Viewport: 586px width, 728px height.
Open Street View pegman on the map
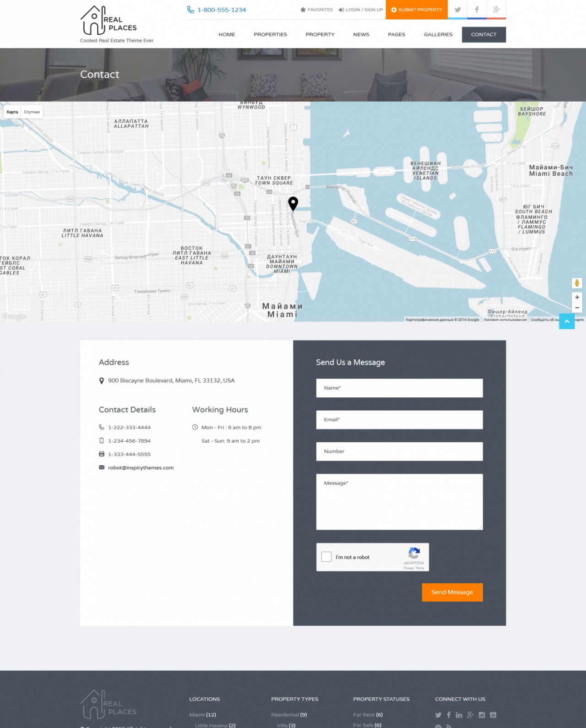pos(577,283)
